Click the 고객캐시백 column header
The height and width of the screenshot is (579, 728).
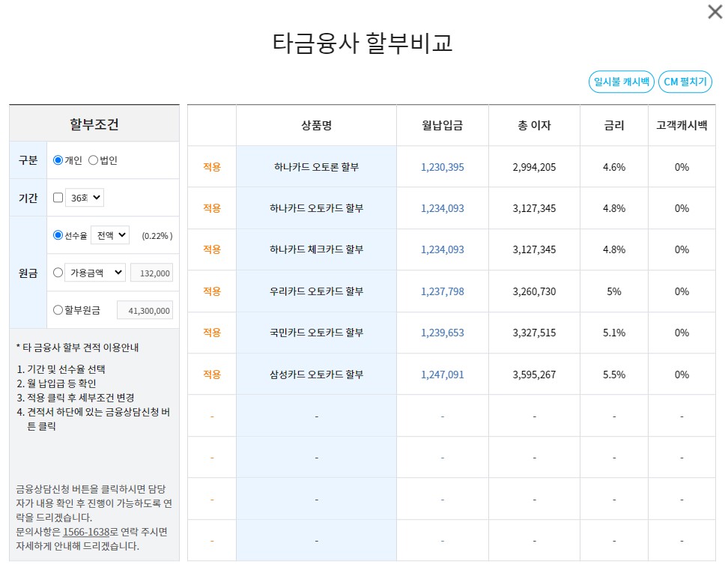click(x=682, y=125)
